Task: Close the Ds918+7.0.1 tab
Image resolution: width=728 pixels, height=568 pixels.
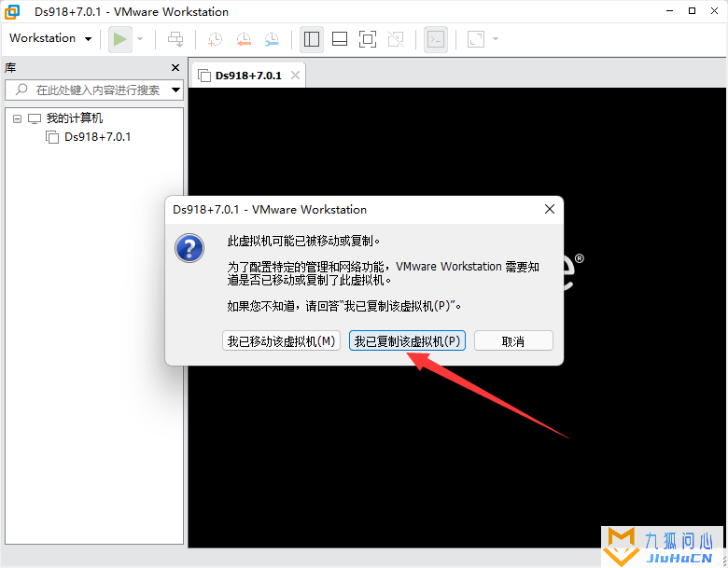Action: (x=295, y=76)
